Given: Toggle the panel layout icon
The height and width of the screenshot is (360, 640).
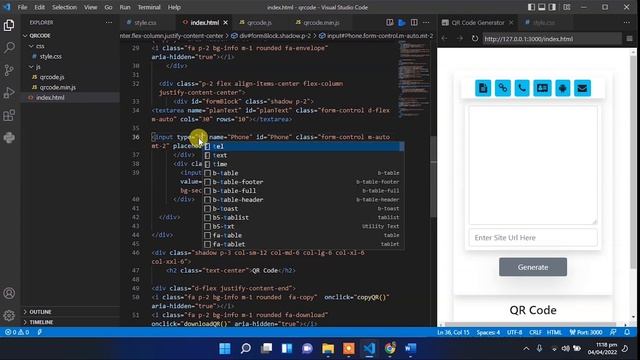Looking at the screenshot, I should [542, 7].
